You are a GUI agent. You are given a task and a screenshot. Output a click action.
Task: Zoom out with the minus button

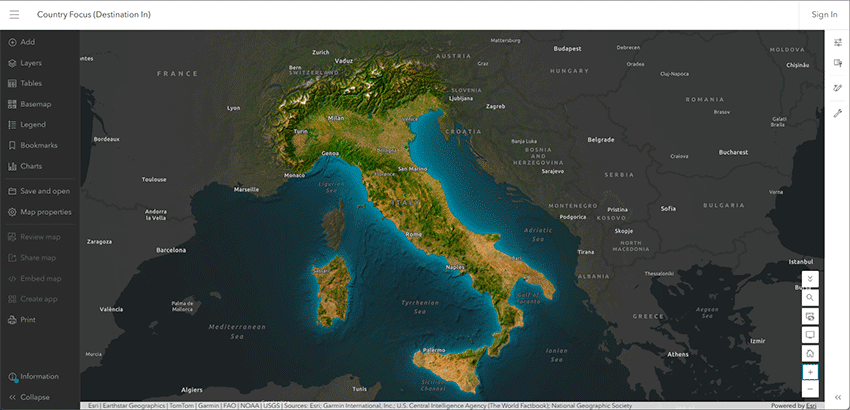tap(810, 389)
